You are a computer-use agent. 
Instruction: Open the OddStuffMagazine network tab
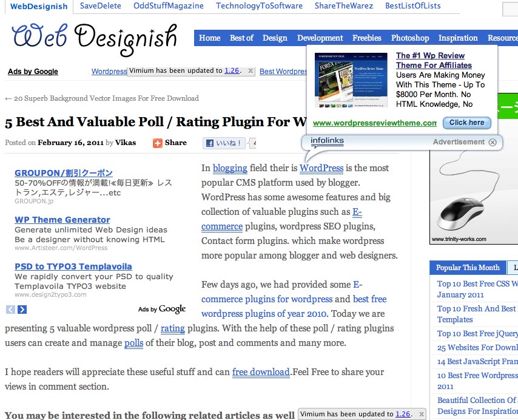[169, 5]
